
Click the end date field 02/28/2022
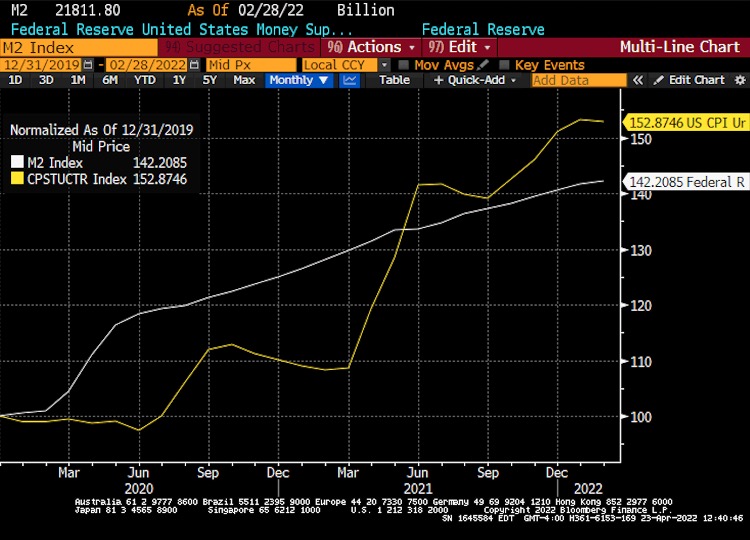[x=147, y=65]
